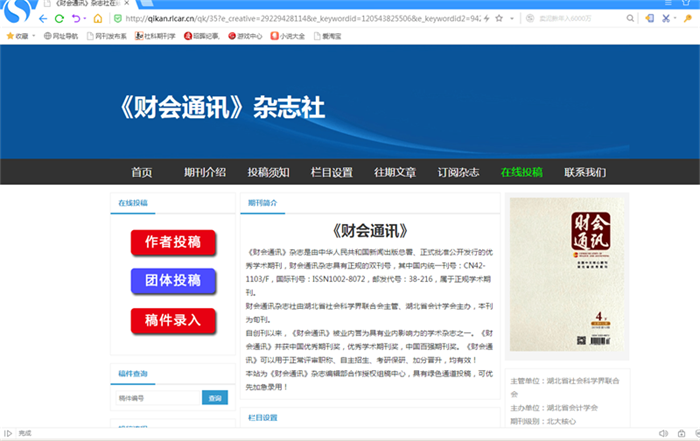The image size is (700, 441).
Task: Close the 《财会通讯》 browser tab
Action: 127,3
